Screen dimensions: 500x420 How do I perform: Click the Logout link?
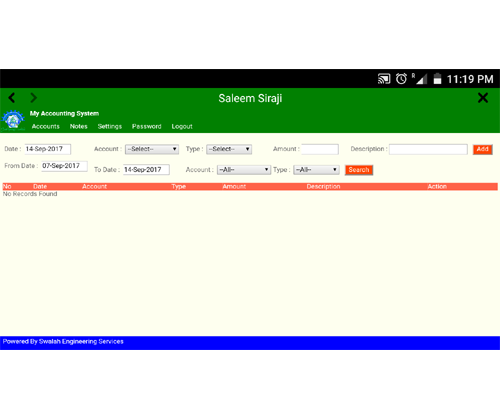point(182,126)
